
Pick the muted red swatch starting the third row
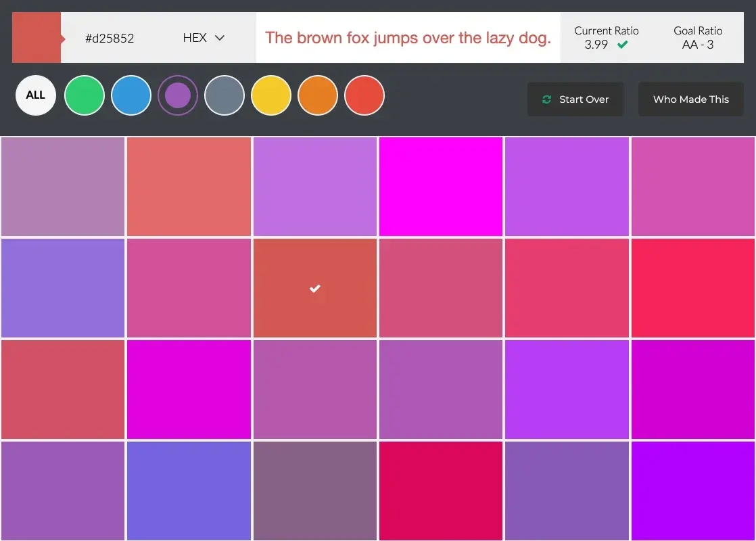click(63, 390)
